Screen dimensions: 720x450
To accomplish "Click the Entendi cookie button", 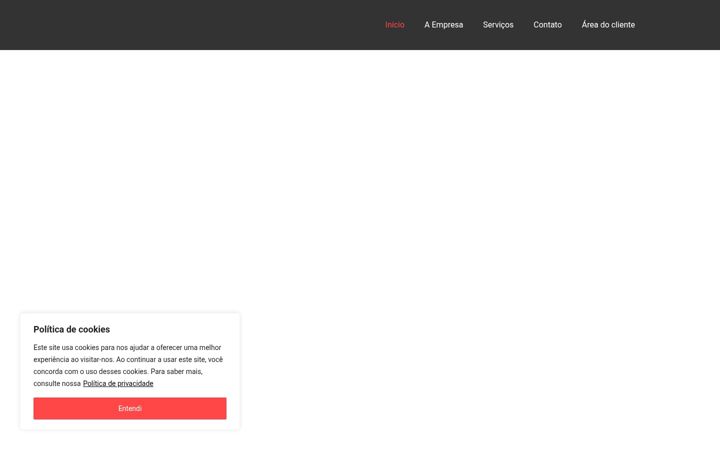I will [x=130, y=408].
